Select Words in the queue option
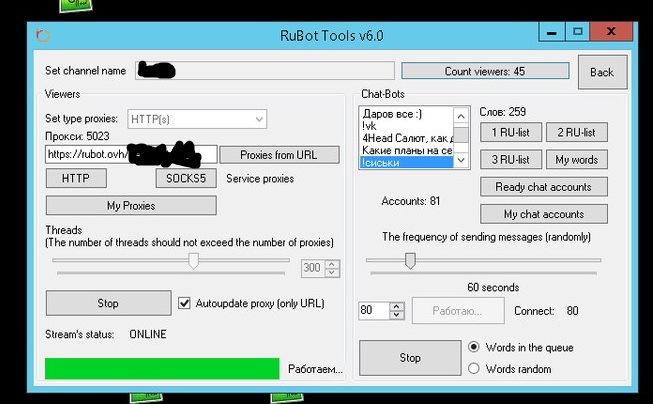The height and width of the screenshot is (404, 653). 474,347
